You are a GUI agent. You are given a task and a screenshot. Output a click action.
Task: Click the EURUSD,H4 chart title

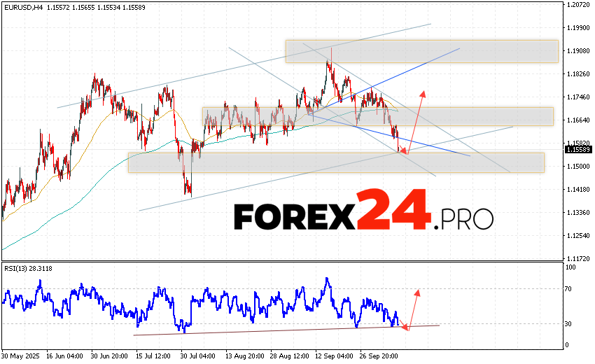pyautogui.click(x=26, y=6)
